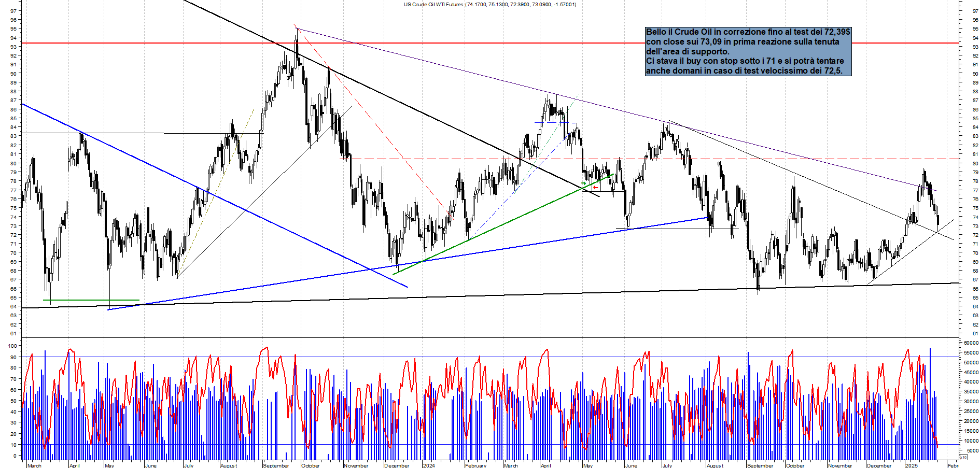This screenshot has width=980, height=468.
Task: Click the '97' value on the left price scale
Action: [x=13, y=11]
